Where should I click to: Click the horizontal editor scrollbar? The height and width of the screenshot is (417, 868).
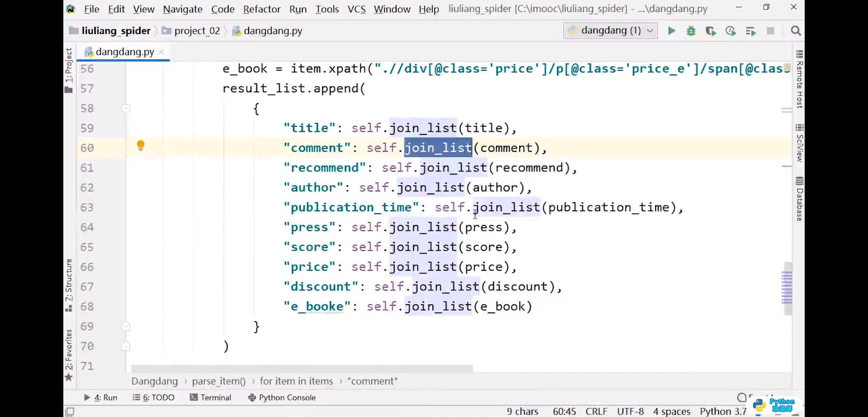pos(301,368)
